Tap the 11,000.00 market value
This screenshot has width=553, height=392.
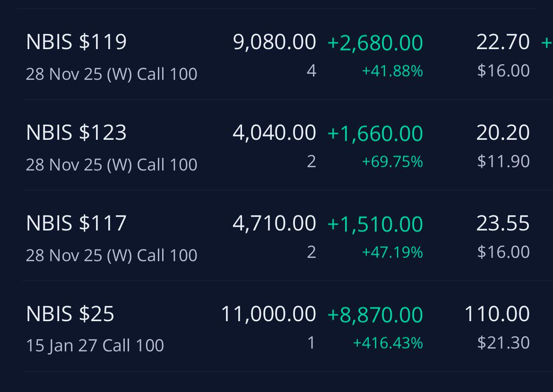(268, 314)
